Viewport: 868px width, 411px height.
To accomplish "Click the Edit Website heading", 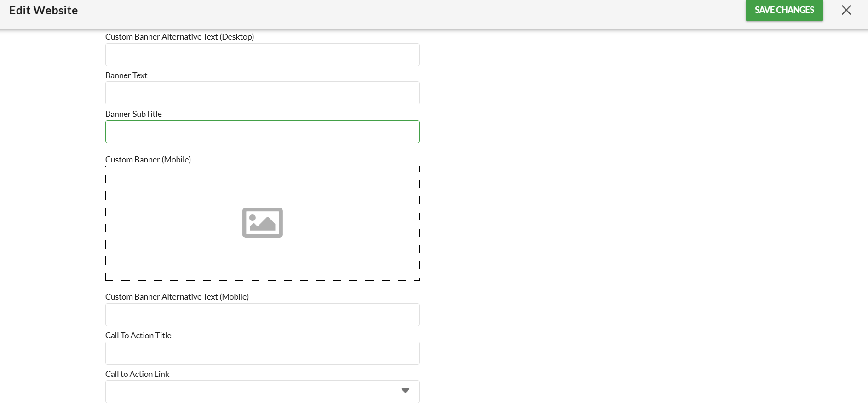I will [43, 10].
